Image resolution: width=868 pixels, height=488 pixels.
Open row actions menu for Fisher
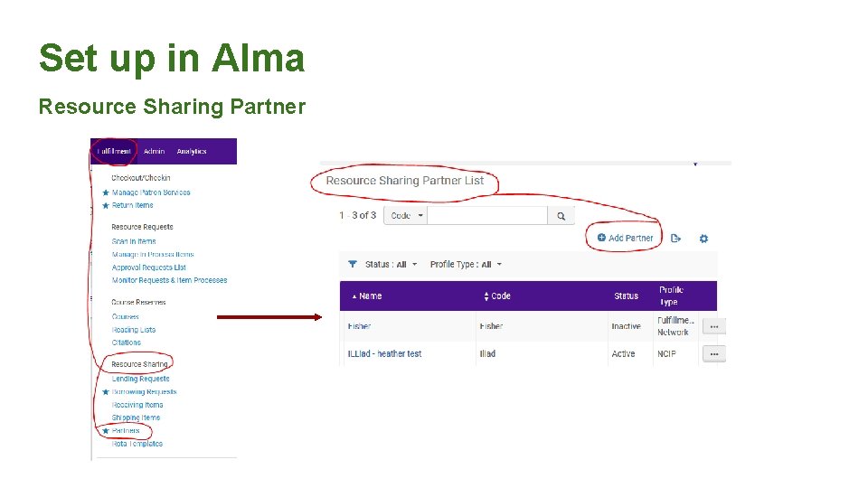point(714,326)
